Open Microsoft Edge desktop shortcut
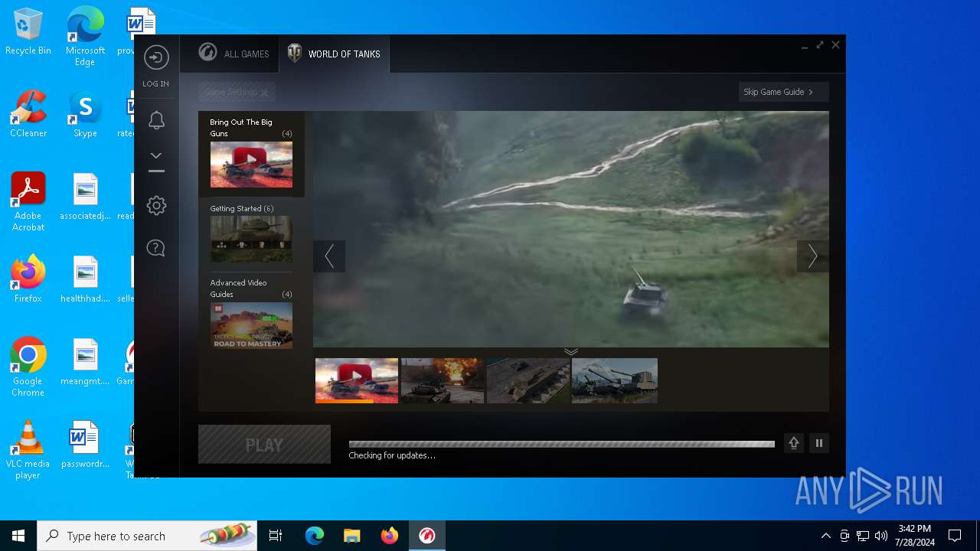This screenshot has height=551, width=980. [x=85, y=36]
